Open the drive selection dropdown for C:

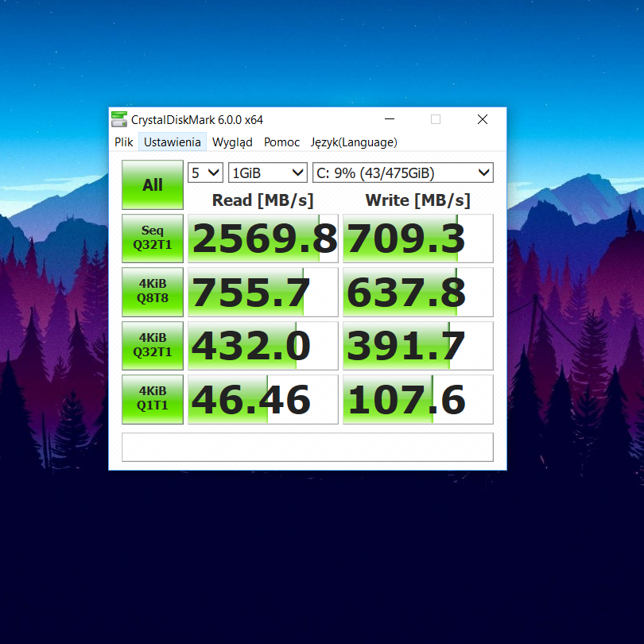[403, 173]
